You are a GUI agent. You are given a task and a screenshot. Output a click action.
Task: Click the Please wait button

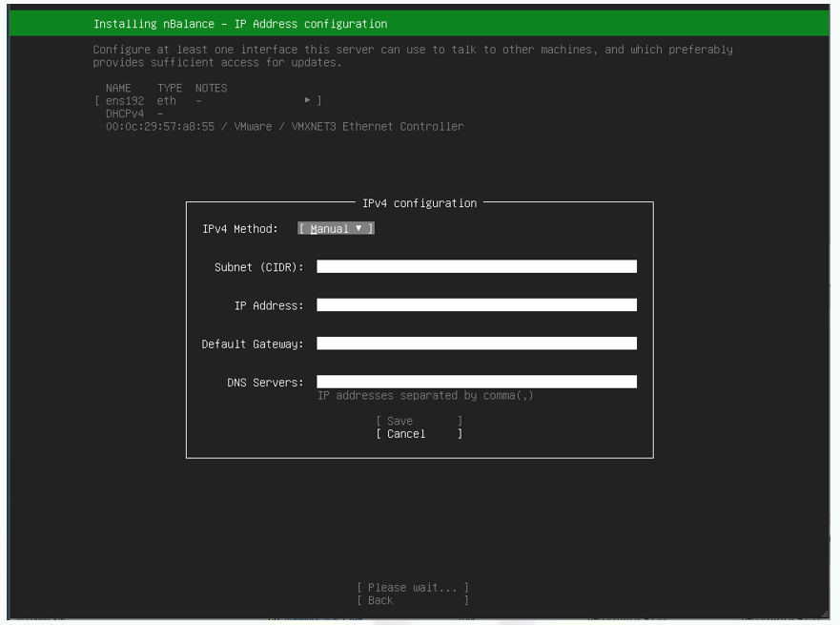[x=413, y=588]
